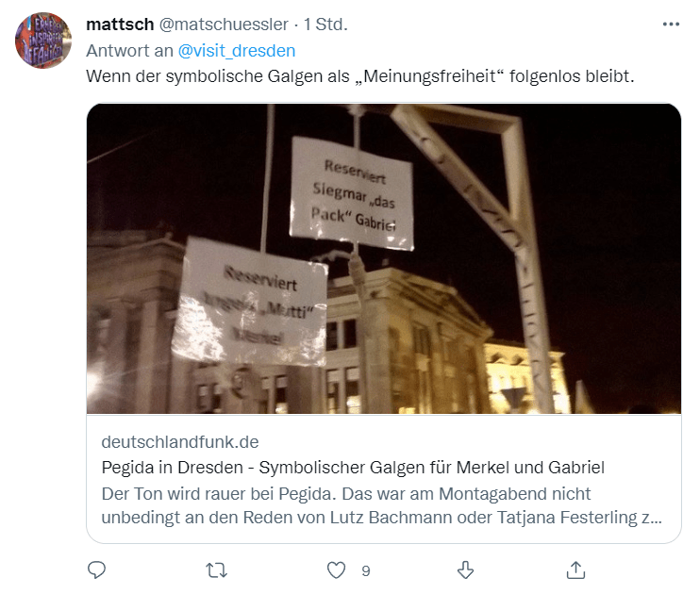
Task: Click the like count number 9
Action: [x=366, y=570]
